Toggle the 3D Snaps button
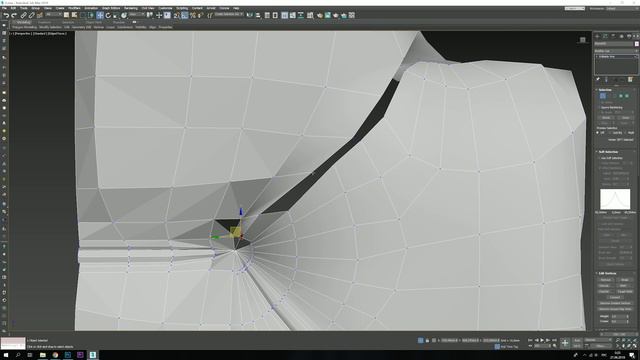This screenshot has width=640, height=360. pyautogui.click(x=176, y=15)
